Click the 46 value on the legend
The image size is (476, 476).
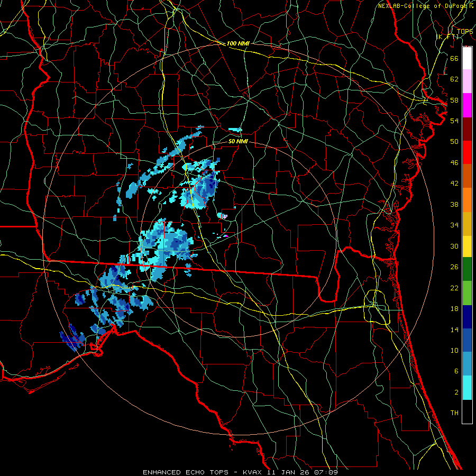click(x=454, y=163)
